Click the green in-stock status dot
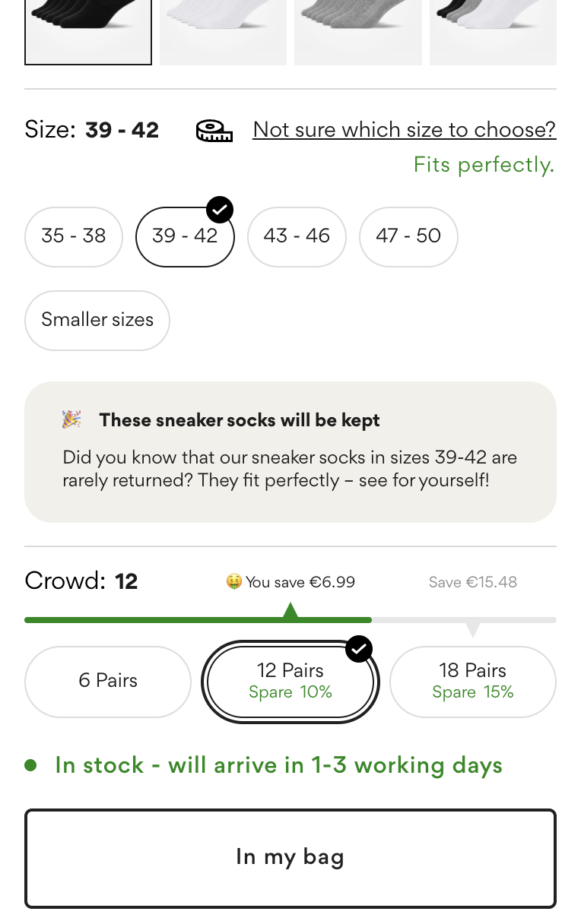The width and height of the screenshot is (581, 924). click(30, 765)
